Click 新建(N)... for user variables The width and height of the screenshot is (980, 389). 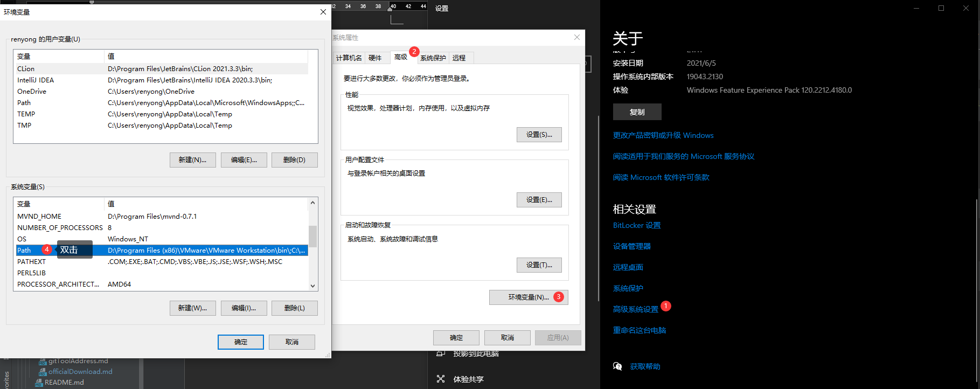point(192,160)
